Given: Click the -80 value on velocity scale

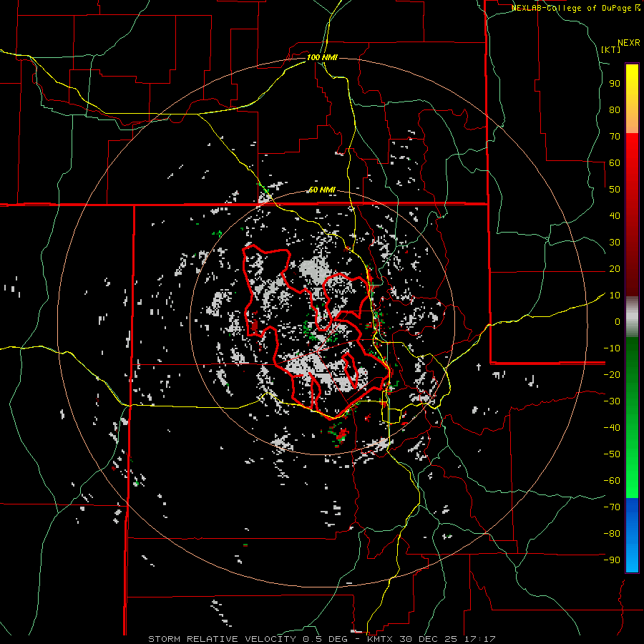Looking at the screenshot, I should [x=613, y=534].
